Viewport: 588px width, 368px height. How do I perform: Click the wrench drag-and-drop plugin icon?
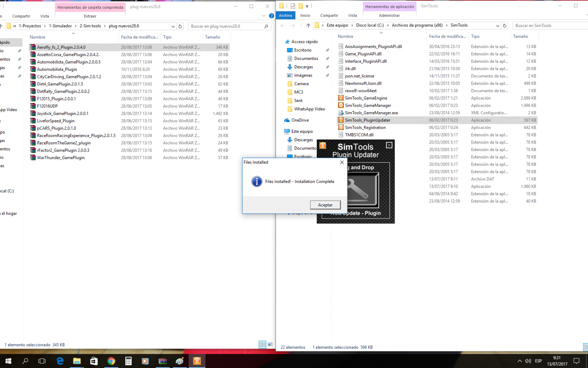362,190
